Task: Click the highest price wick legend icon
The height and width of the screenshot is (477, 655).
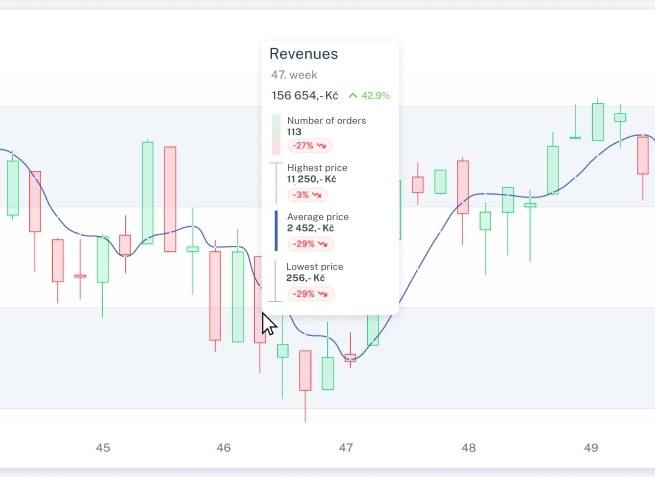Action: coord(276,183)
